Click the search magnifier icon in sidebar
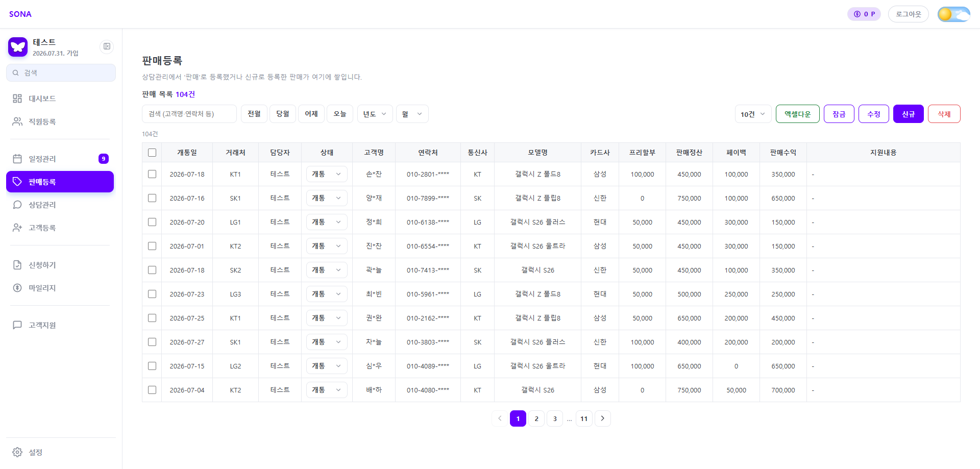Image resolution: width=980 pixels, height=469 pixels. tap(16, 73)
